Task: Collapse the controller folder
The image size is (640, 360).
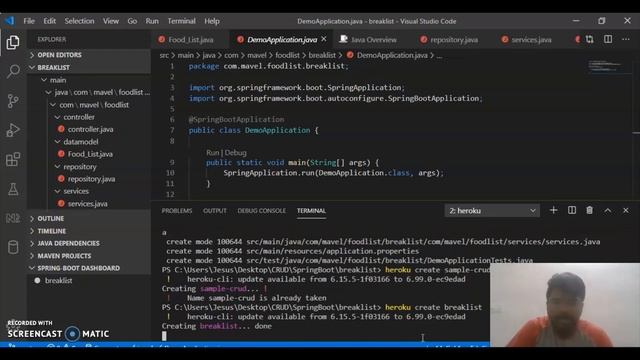Action: [89, 117]
